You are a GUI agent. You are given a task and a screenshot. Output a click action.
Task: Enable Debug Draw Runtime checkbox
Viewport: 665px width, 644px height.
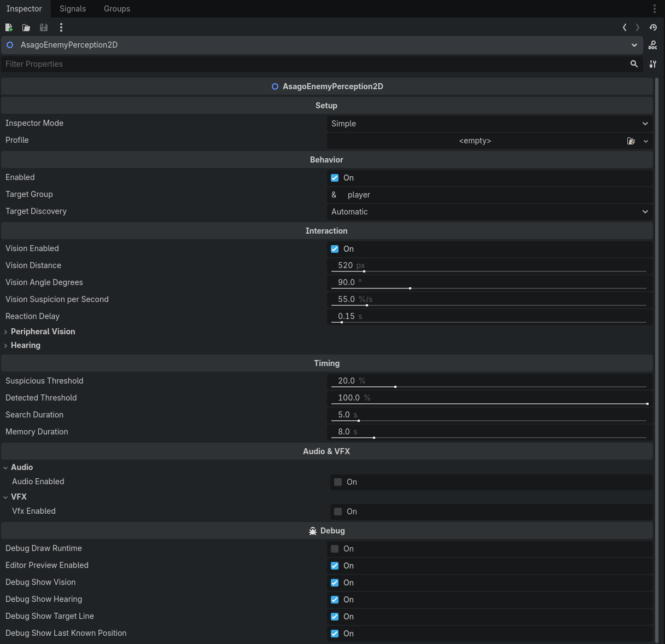[x=335, y=549]
